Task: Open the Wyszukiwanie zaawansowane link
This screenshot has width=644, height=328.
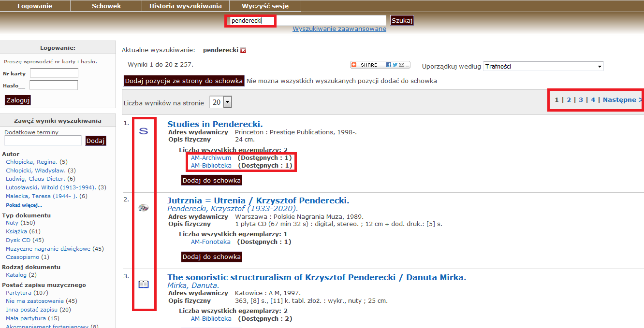Action: (339, 29)
